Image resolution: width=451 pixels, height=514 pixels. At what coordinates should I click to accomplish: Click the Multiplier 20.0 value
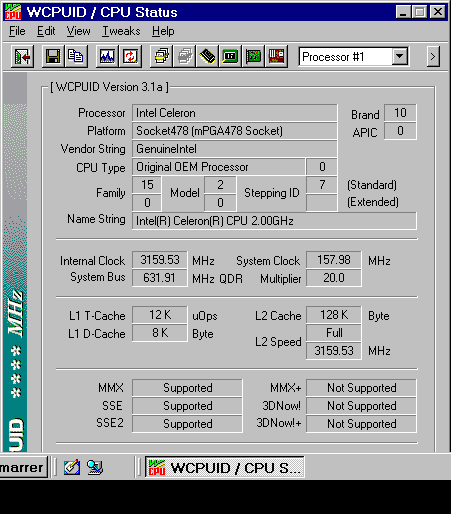(x=334, y=278)
